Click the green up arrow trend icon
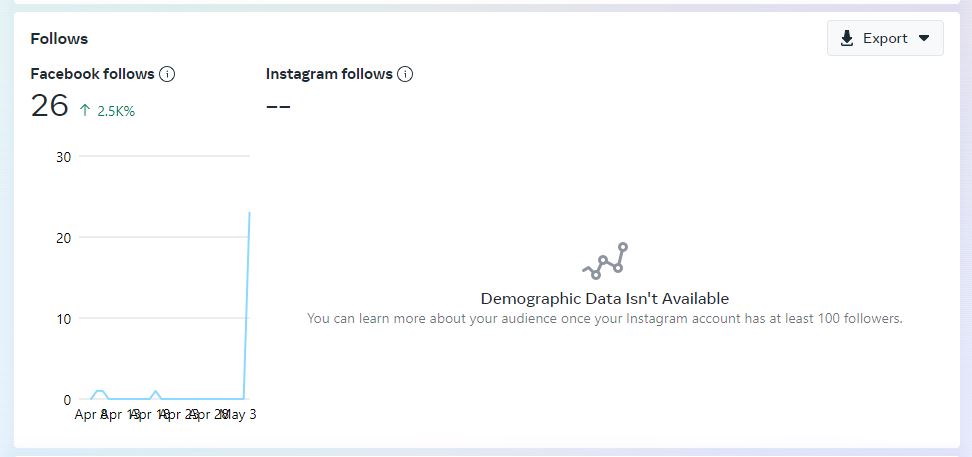This screenshot has width=972, height=457. tap(85, 111)
